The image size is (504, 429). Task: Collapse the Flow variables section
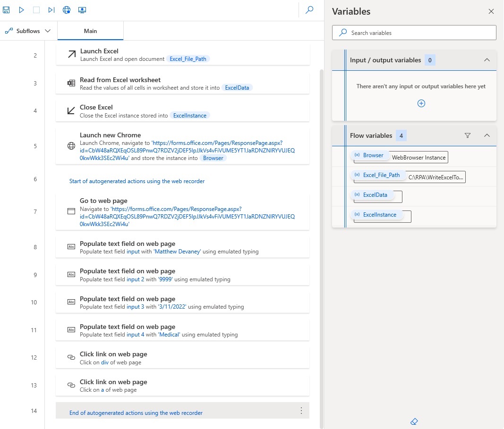coord(487,135)
